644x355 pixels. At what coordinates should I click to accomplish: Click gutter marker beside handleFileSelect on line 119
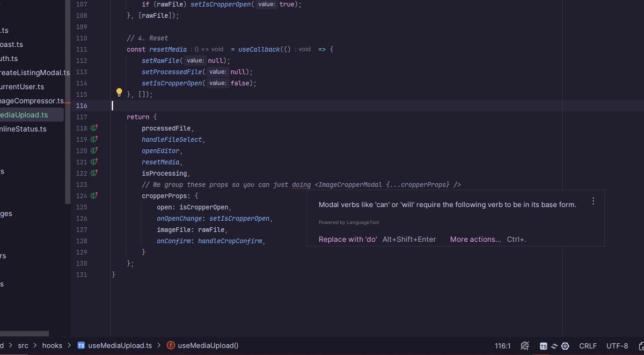tap(94, 139)
